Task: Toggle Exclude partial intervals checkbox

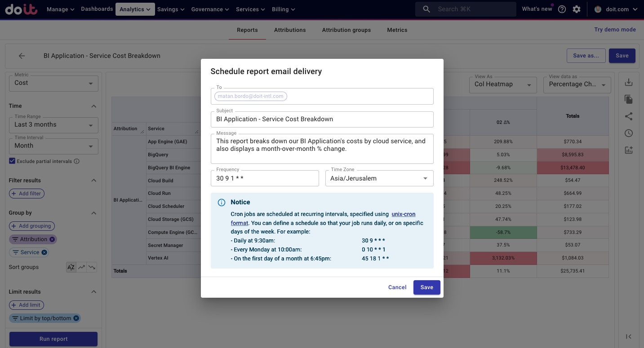Action: 13,161
